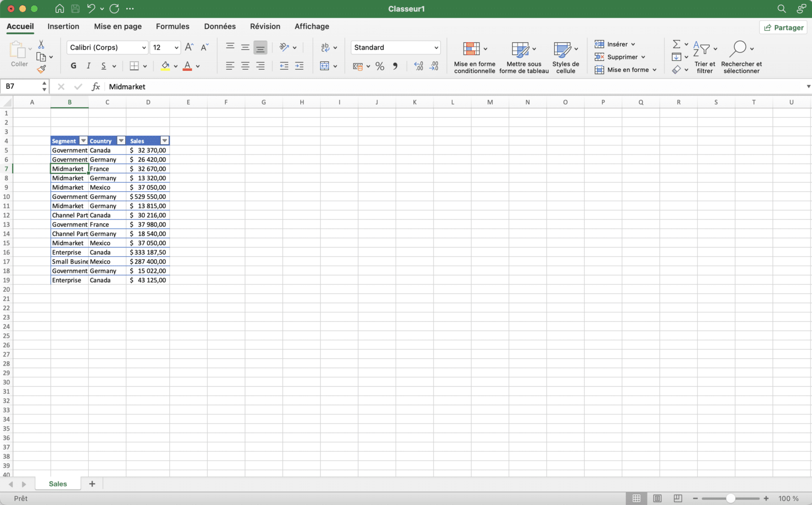This screenshot has width=812, height=505.
Task: Open the Insertion ribbon tab
Action: tap(63, 26)
